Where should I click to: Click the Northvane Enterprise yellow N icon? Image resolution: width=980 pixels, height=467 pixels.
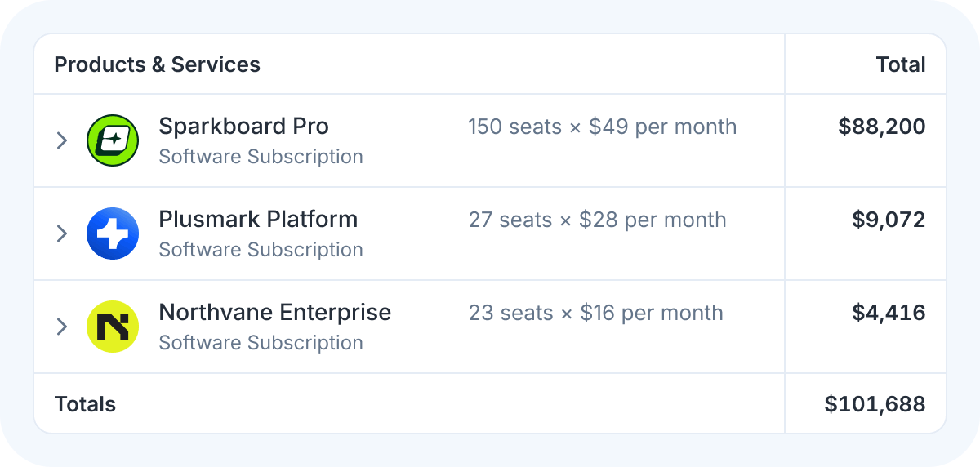113,327
